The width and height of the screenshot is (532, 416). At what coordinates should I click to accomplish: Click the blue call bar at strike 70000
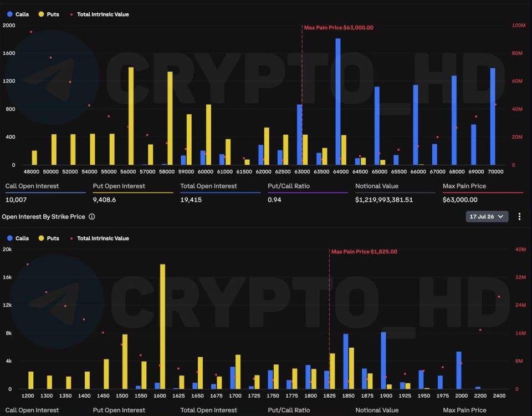(493, 116)
